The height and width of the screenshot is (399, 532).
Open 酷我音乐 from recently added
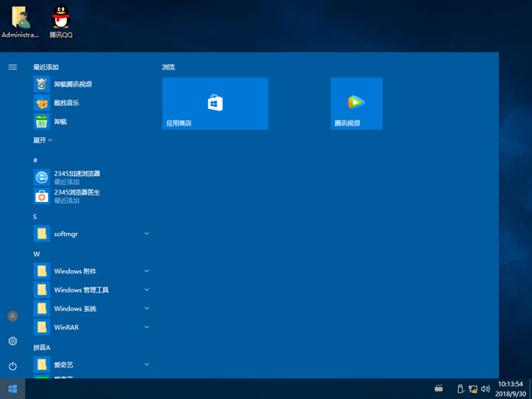coord(66,103)
